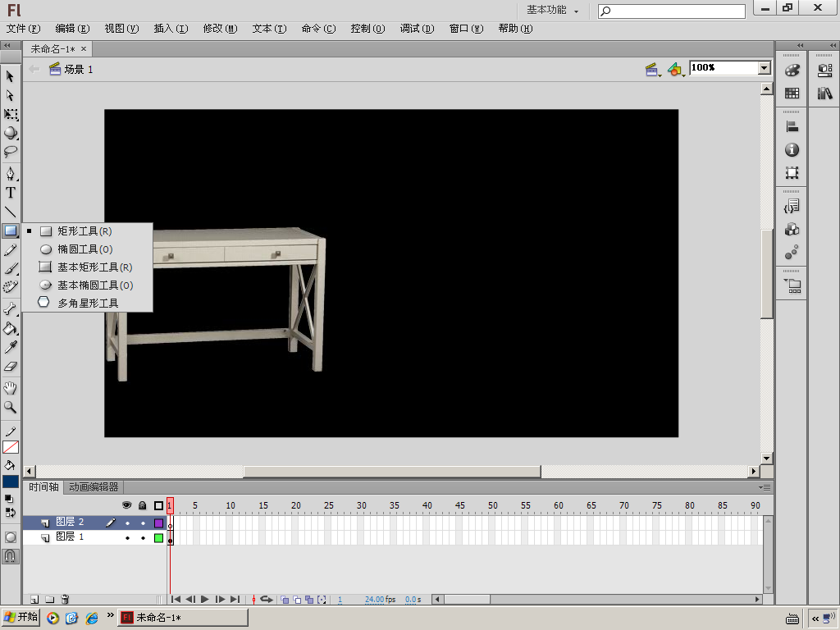Open the dark blue fill color swatch
Viewport: 840px width, 630px height.
click(x=10, y=482)
